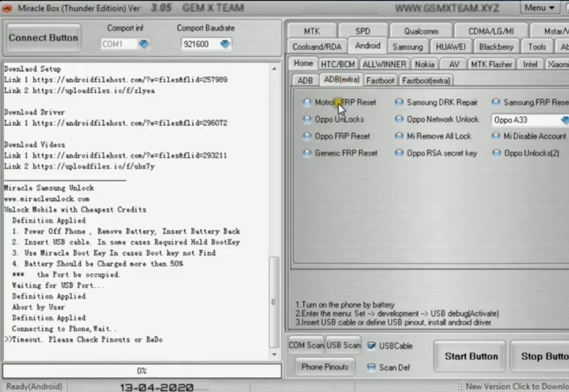Image resolution: width=569 pixels, height=392 pixels.
Task: Select Generic FRP Reset radio option
Action: point(307,153)
